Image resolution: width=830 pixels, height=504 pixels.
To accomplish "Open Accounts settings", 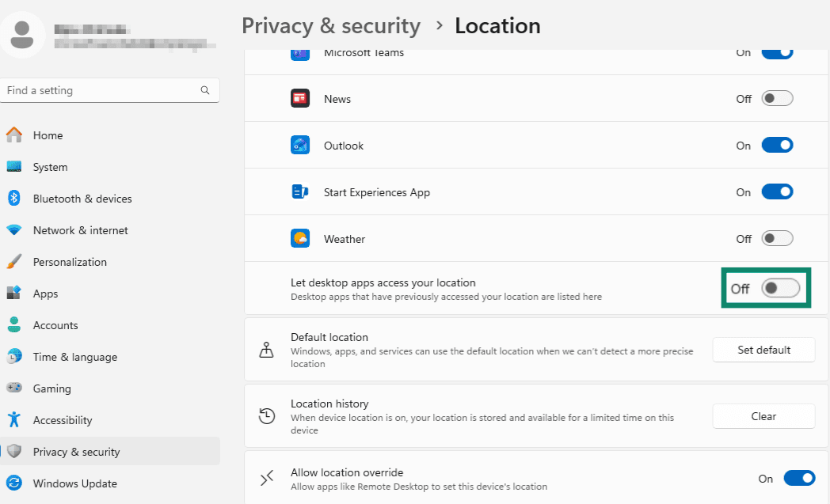I will tap(110, 325).
